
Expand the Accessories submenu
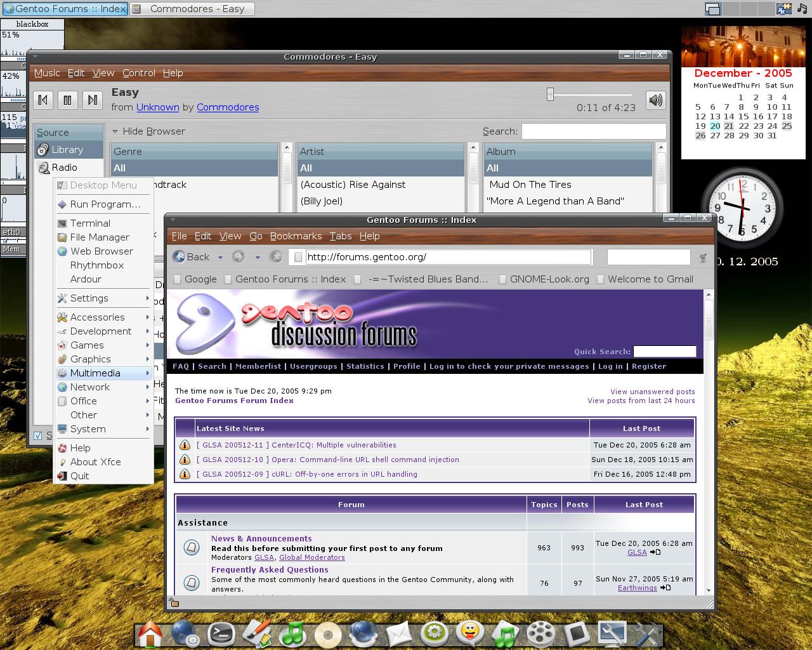[103, 317]
